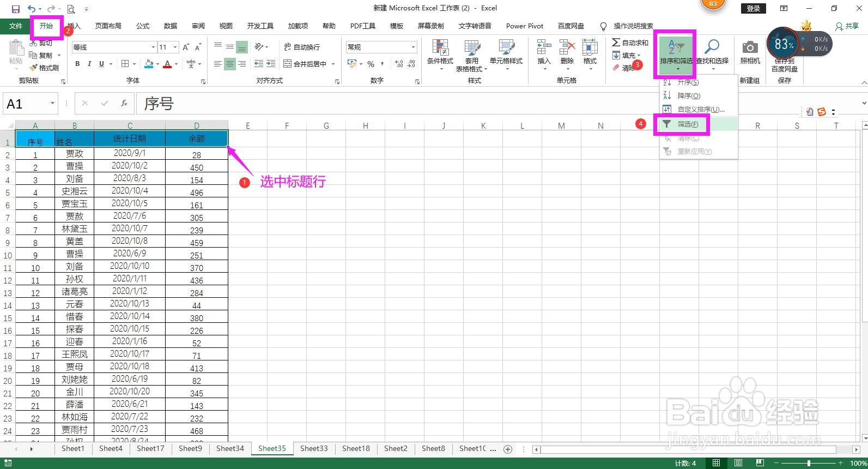Viewport: 868px width, 469px height.
Task: Click the 登录 login button
Action: click(753, 8)
